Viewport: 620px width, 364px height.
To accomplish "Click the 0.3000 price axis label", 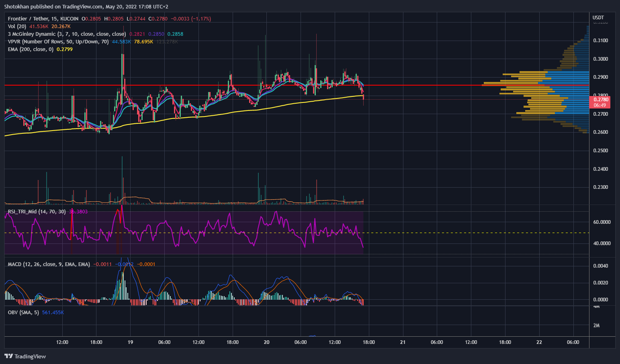I will [x=601, y=59].
